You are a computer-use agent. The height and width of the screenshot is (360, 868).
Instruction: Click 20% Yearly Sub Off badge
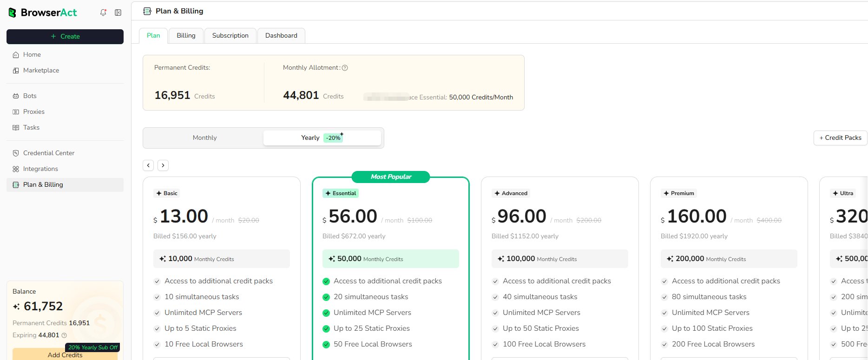tap(93, 347)
